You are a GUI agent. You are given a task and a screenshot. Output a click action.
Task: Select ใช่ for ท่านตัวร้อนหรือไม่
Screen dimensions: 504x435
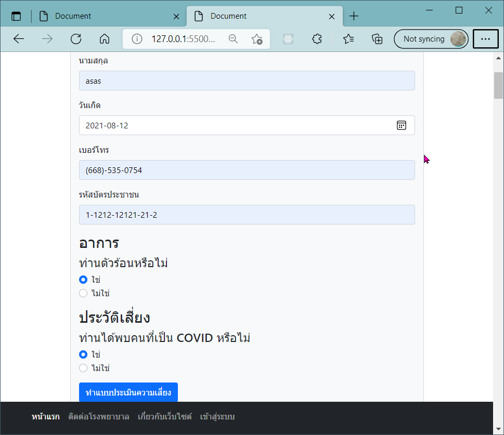[x=83, y=280]
